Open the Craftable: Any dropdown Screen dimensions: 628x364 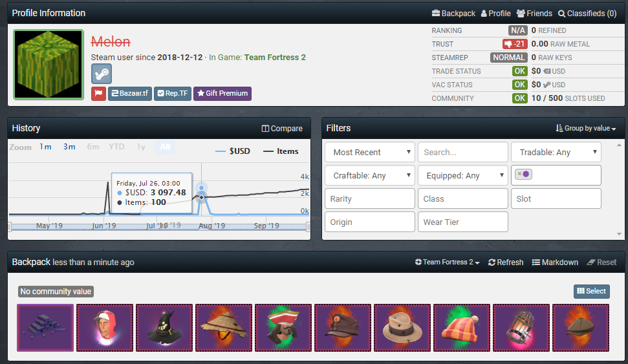click(370, 175)
